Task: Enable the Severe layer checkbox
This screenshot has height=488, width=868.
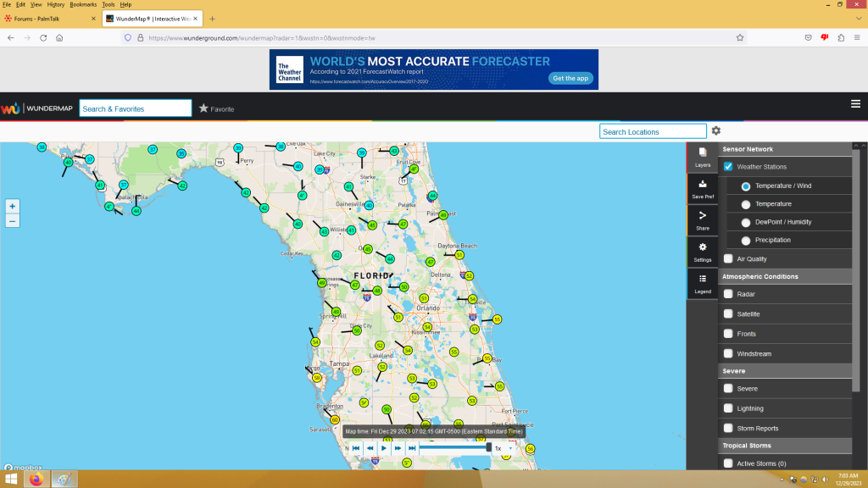Action: 728,388
